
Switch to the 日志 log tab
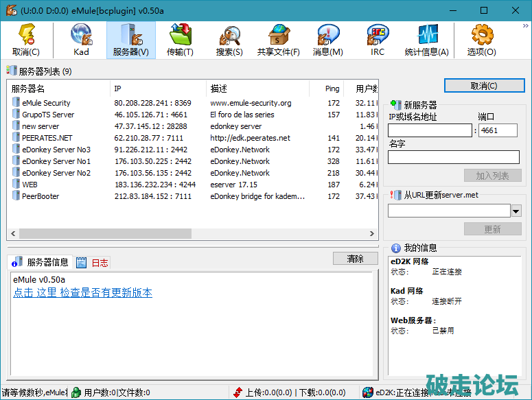[x=93, y=263]
